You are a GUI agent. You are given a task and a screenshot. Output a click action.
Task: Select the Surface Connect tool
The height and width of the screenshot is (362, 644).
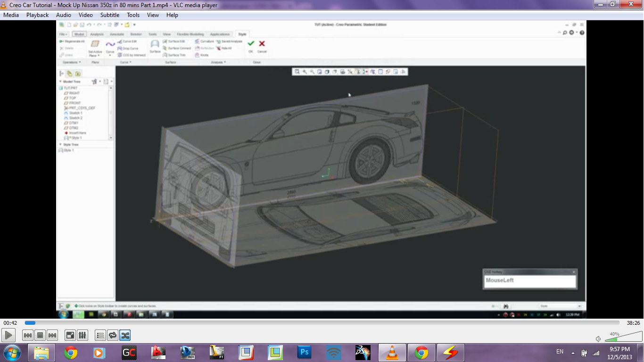[x=178, y=49]
